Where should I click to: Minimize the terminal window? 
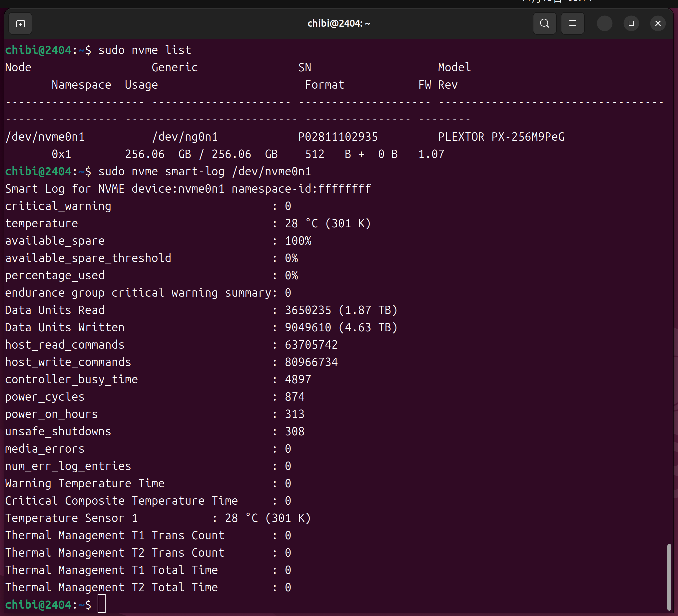point(604,24)
